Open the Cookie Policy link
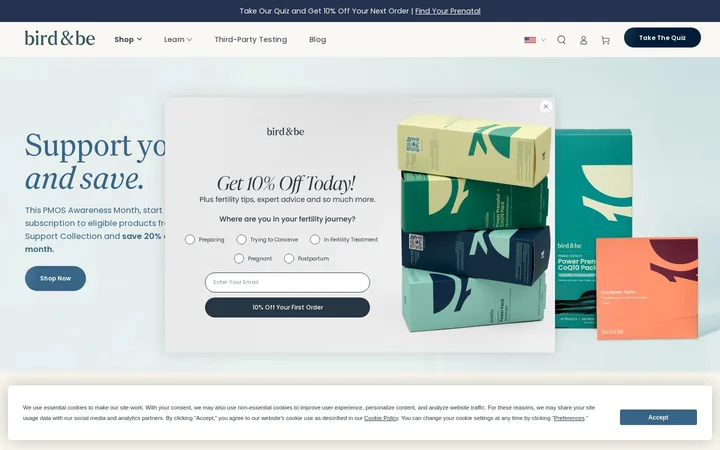Viewport: 720px width, 450px height. [x=381, y=418]
